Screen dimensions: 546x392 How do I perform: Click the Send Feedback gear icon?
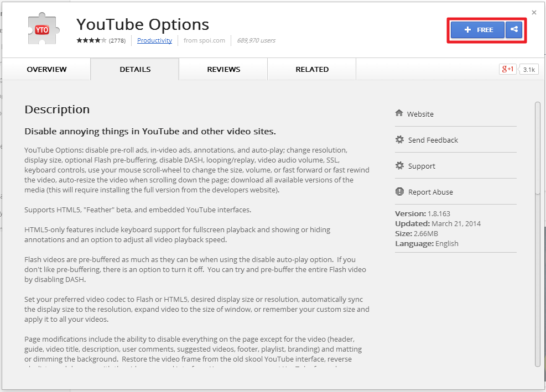399,139
